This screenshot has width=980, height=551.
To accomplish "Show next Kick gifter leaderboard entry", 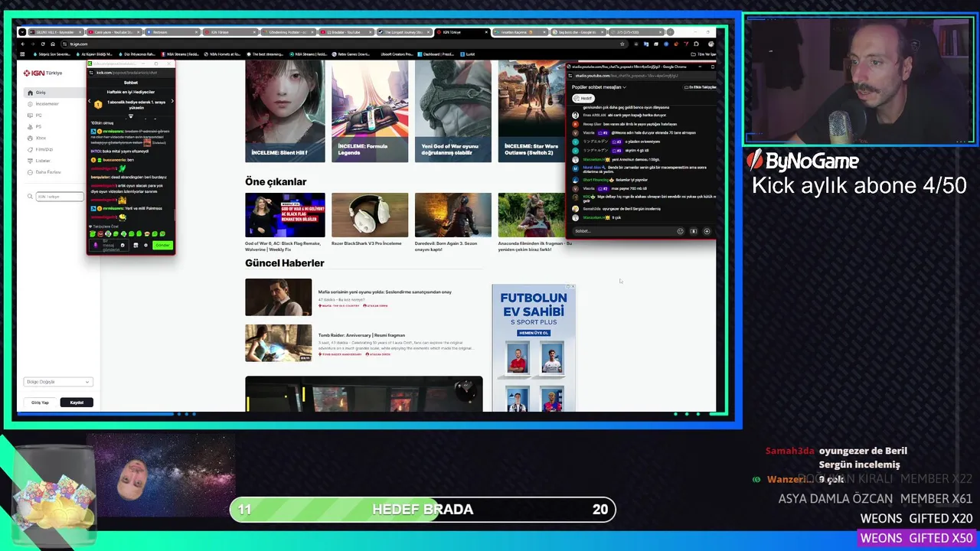I will pos(172,101).
